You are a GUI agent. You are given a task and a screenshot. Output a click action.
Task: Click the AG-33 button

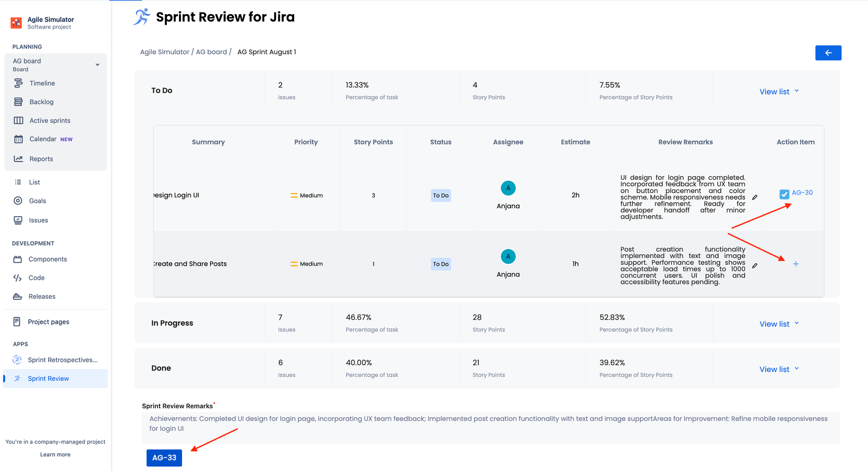point(164,458)
